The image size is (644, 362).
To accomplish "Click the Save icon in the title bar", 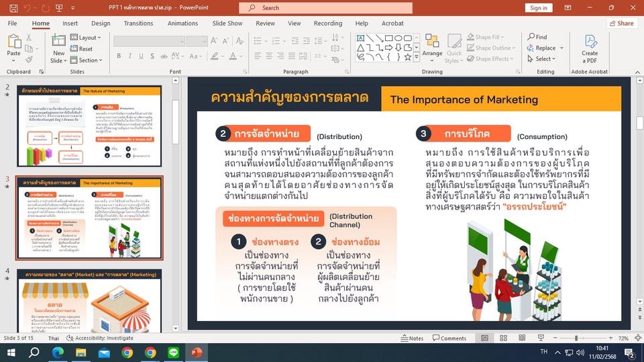I will 13,7.
